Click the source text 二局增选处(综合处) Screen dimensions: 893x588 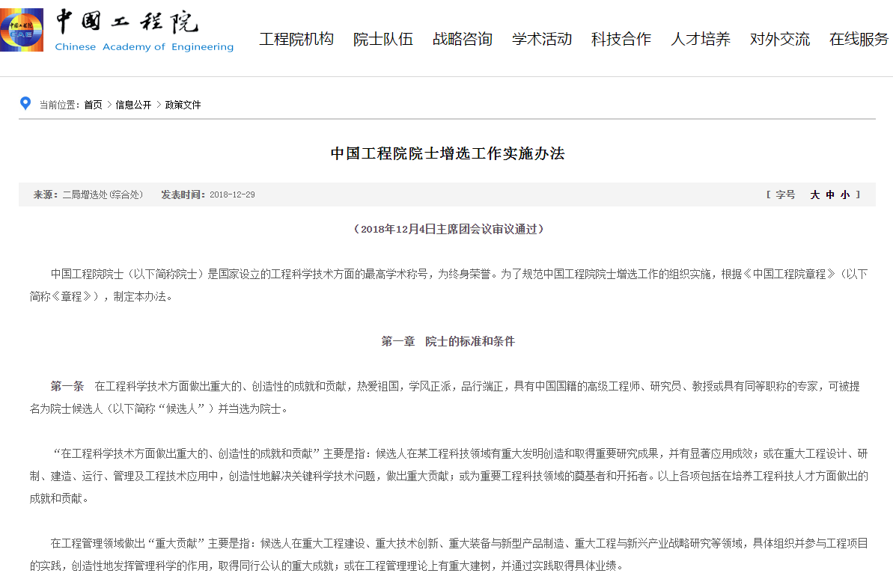tap(103, 195)
